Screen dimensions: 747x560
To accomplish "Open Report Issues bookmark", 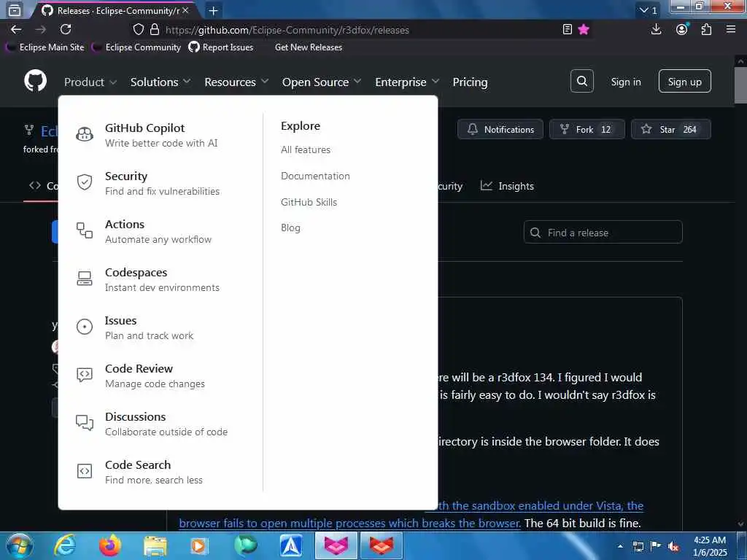I will tap(221, 47).
